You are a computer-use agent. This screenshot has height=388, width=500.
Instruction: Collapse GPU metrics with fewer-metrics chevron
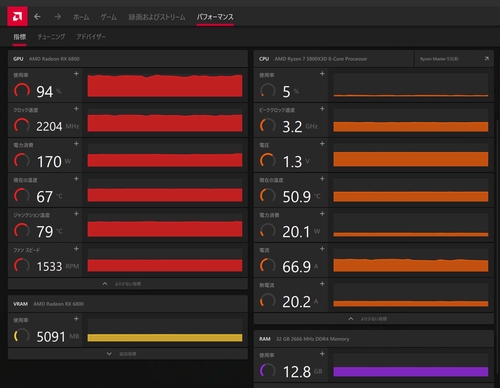tap(105, 284)
